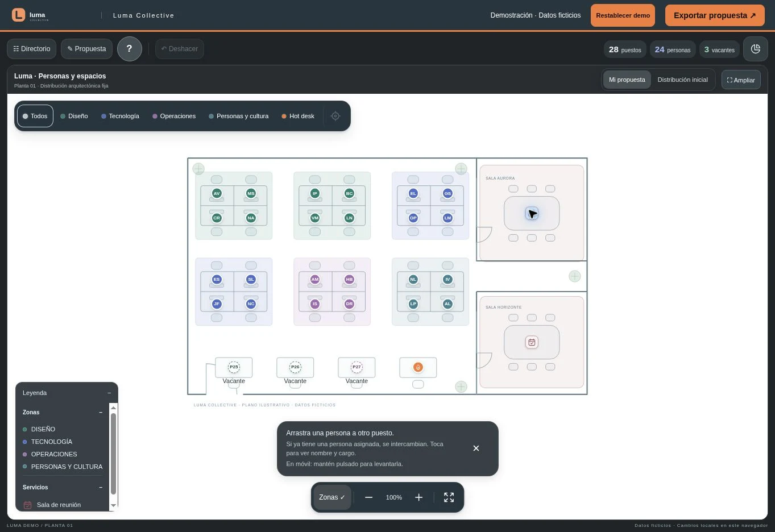Open the help question mark button
The width and height of the screenshot is (775, 532).
click(129, 49)
